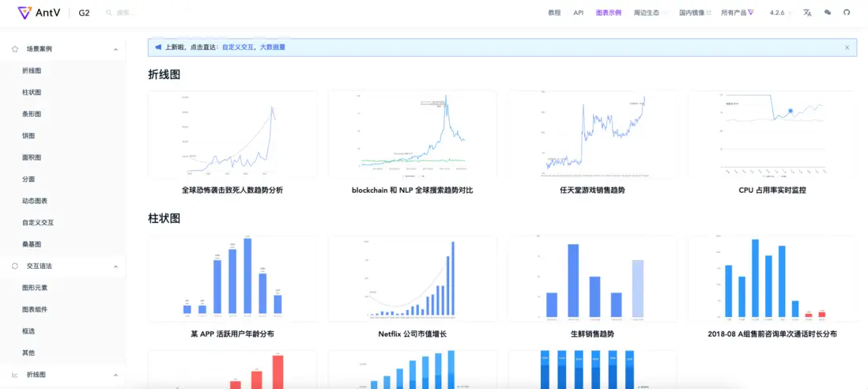Image resolution: width=868 pixels, height=389 pixels.
Task: Open the 任天堂游戏销售趋势 chart thumbnail
Action: click(x=592, y=134)
